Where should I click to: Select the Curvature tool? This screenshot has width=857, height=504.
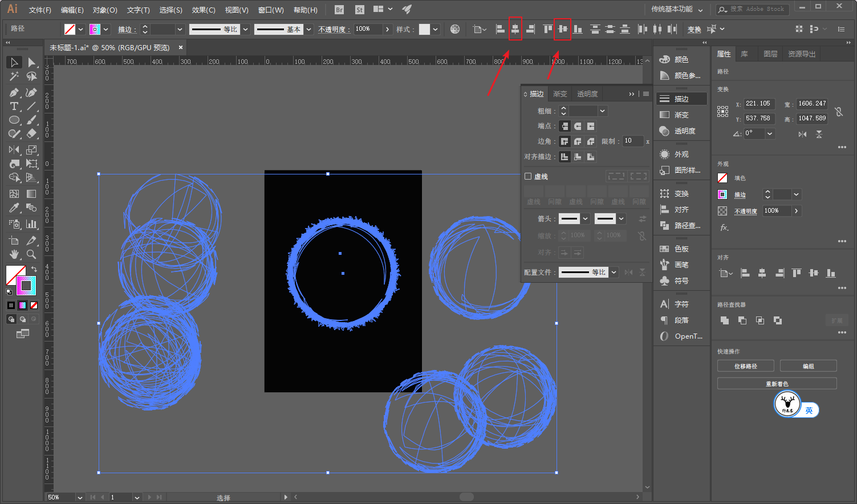31,92
